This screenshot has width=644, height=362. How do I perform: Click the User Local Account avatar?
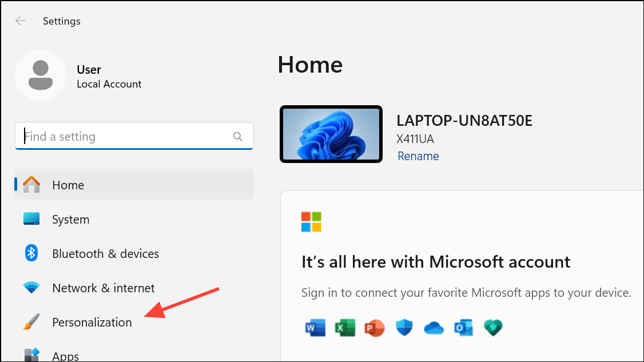click(41, 75)
